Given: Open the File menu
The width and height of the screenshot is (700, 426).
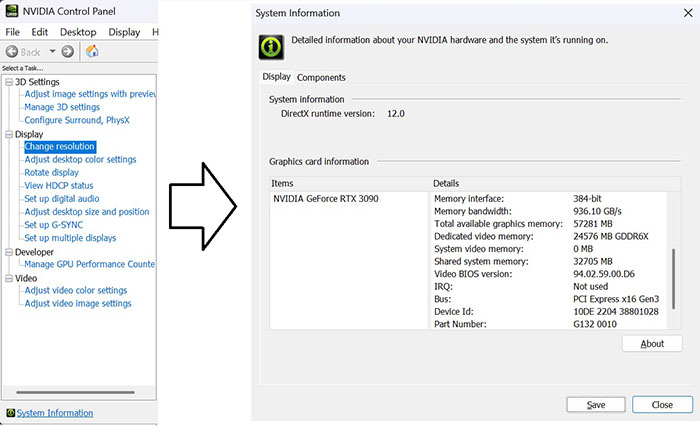Looking at the screenshot, I should point(12,32).
